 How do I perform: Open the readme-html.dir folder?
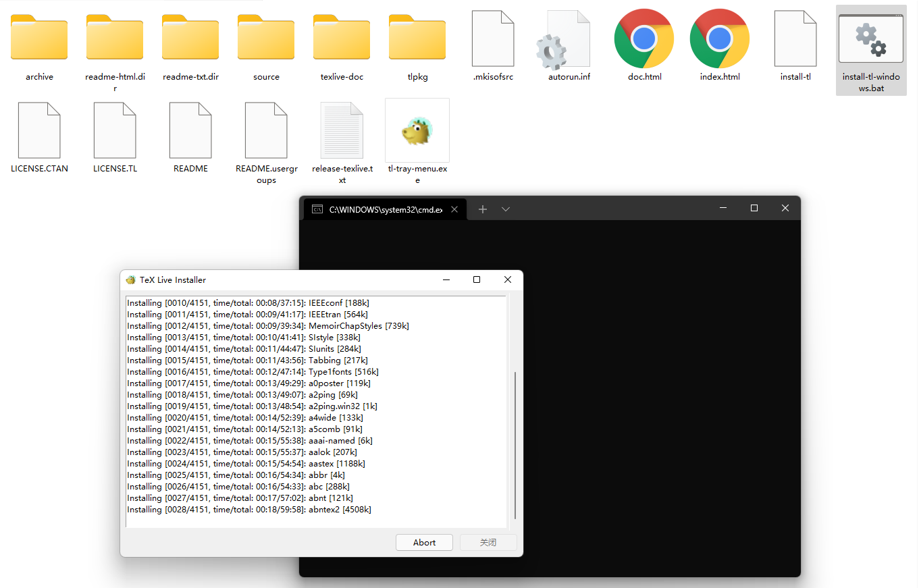point(115,37)
